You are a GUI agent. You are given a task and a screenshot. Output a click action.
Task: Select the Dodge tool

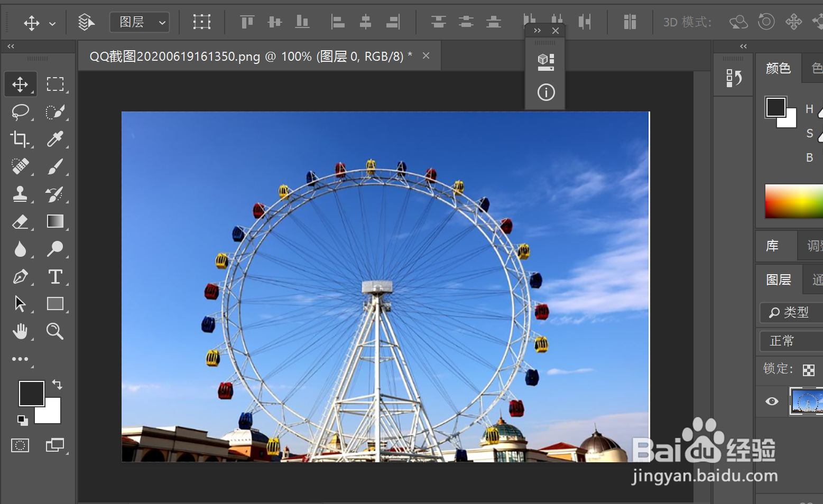55,249
